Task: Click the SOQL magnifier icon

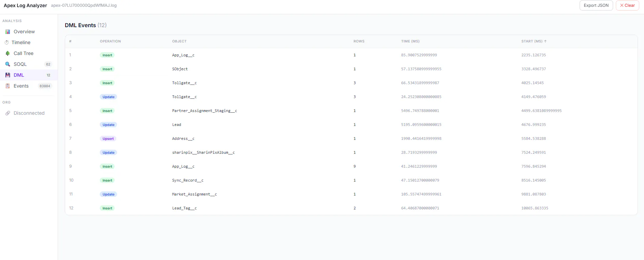Action: (7, 64)
